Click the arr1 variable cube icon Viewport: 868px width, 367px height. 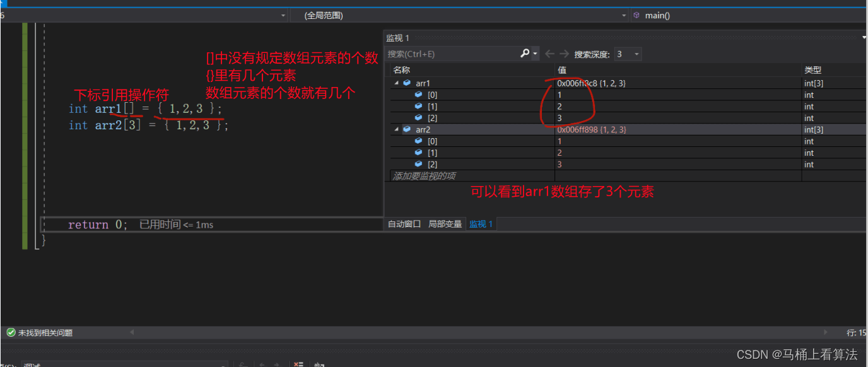pos(407,83)
